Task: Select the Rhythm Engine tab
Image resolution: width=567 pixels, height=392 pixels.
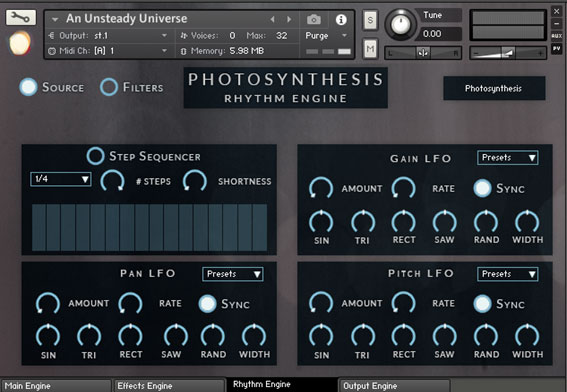Action: (282, 384)
